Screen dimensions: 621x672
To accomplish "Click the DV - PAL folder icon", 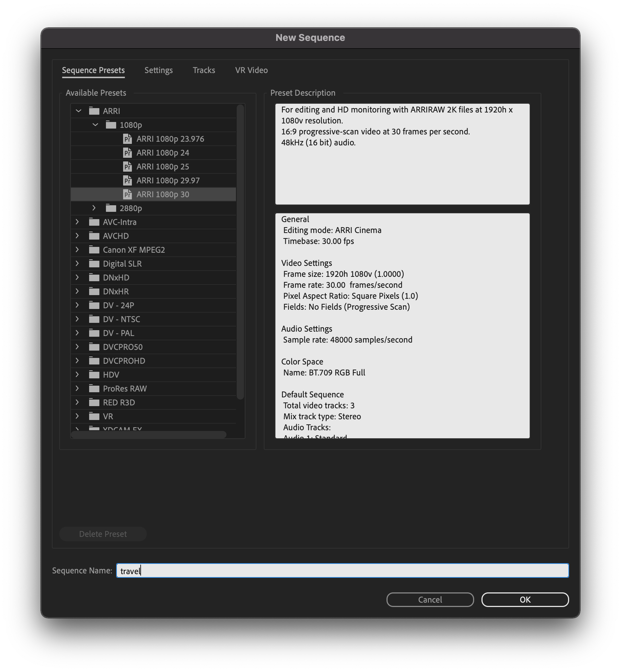I will coord(94,333).
